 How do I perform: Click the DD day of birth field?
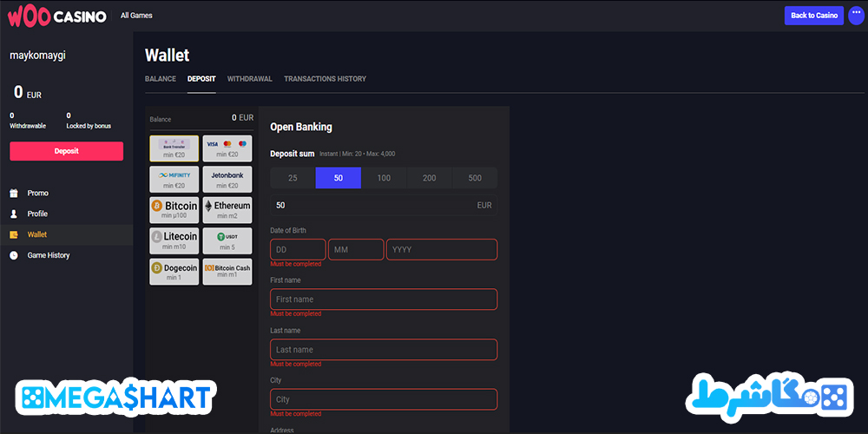tap(298, 250)
